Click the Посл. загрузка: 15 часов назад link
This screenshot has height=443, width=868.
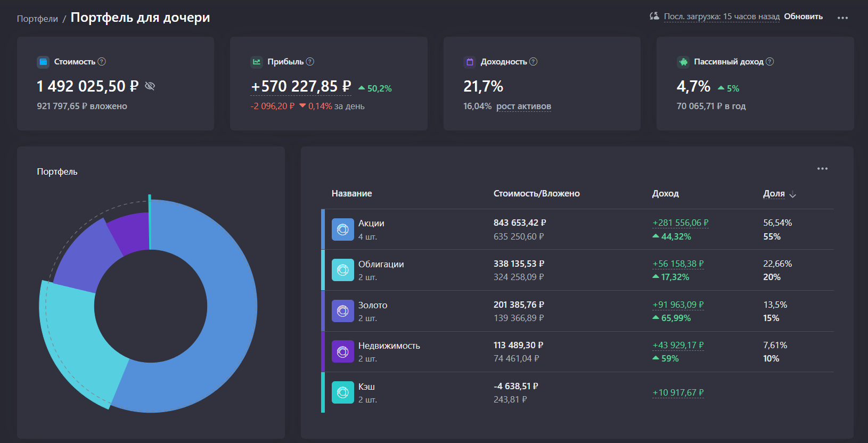pyautogui.click(x=722, y=17)
